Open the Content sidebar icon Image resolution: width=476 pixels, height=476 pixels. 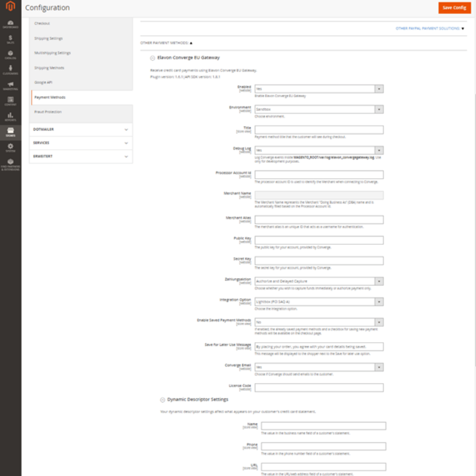tap(11, 102)
